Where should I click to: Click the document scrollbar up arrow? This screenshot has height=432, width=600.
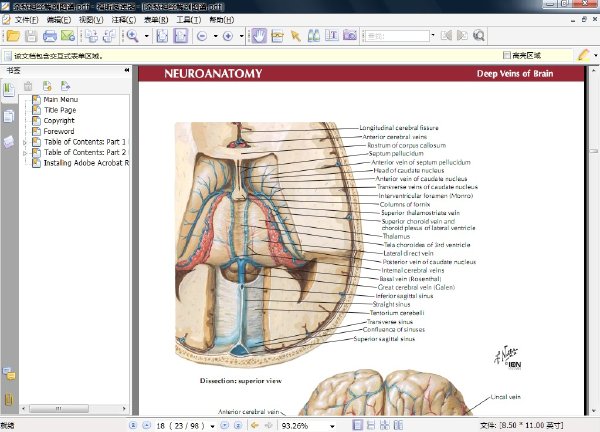(593, 71)
